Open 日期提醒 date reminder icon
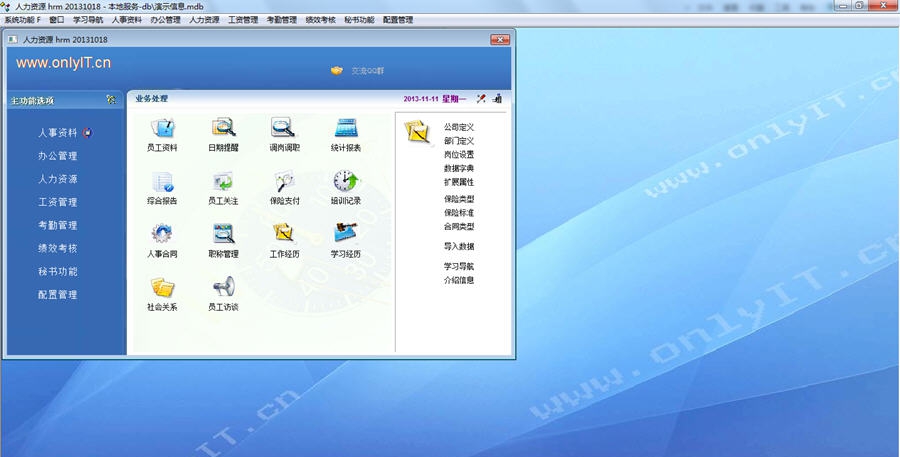This screenshot has height=457, width=900. (x=223, y=128)
